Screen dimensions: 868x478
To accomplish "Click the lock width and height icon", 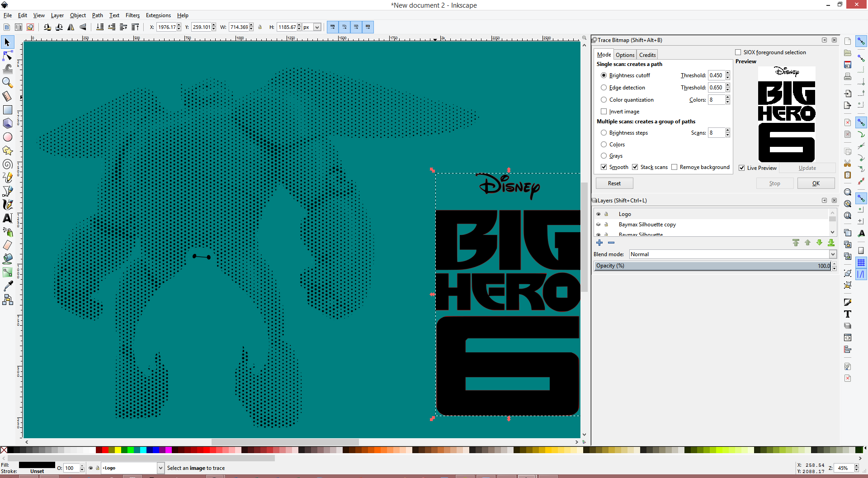I will pyautogui.click(x=260, y=27).
